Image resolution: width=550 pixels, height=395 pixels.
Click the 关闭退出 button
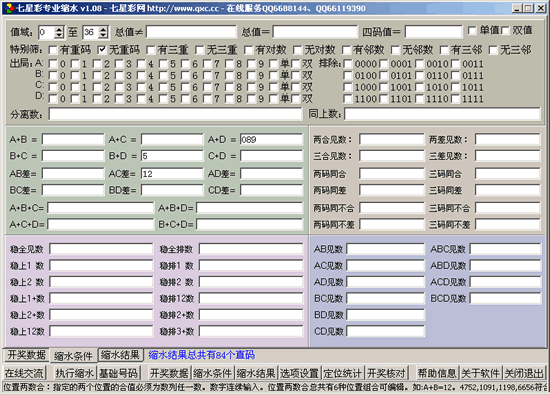click(x=524, y=373)
